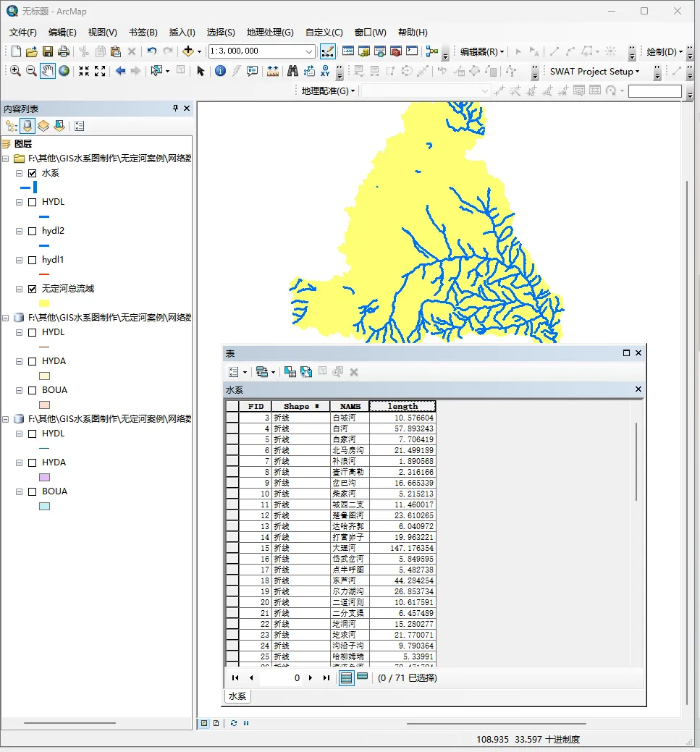The image size is (700, 752).
Task: Click List By Visibility icon in contents
Action: (43, 126)
